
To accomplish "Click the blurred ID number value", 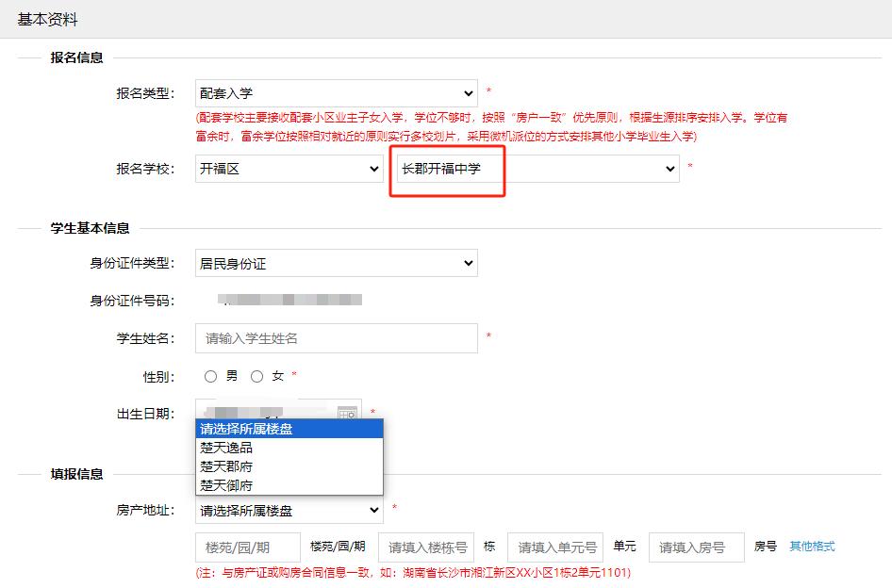I will pos(289,301).
